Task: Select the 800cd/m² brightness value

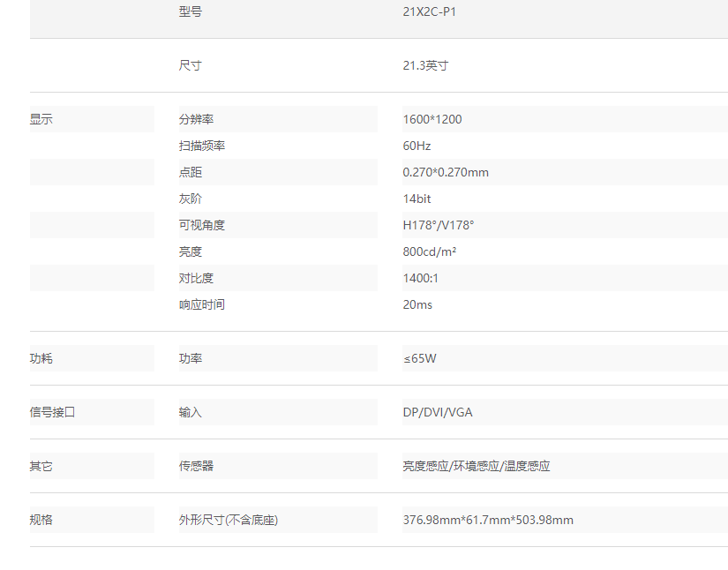Action: click(x=430, y=251)
